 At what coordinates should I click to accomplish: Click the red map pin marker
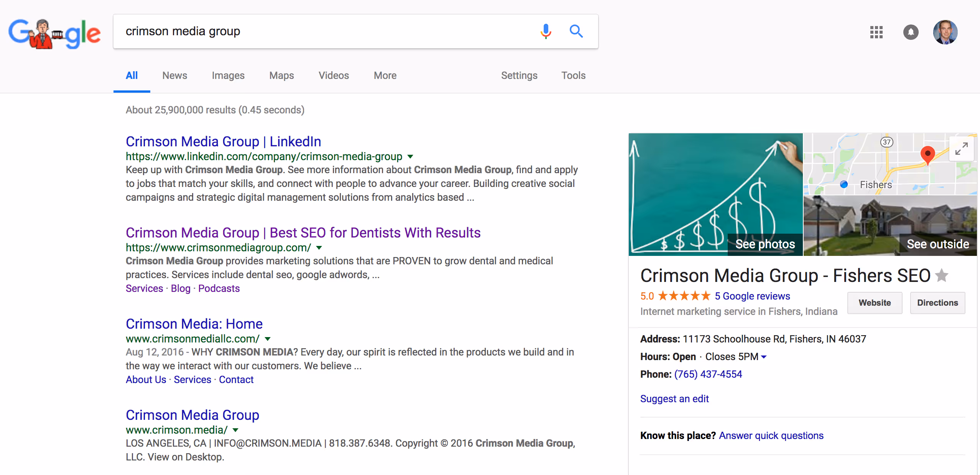(x=927, y=154)
